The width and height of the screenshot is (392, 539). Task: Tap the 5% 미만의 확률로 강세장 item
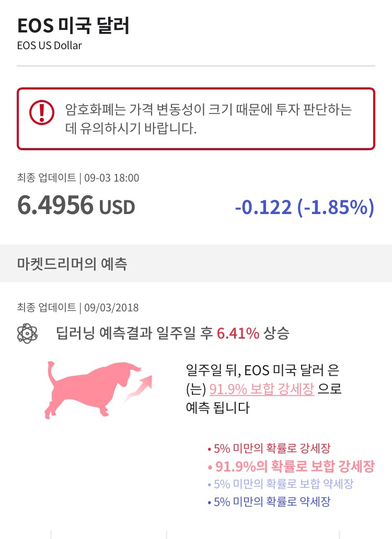click(x=269, y=448)
